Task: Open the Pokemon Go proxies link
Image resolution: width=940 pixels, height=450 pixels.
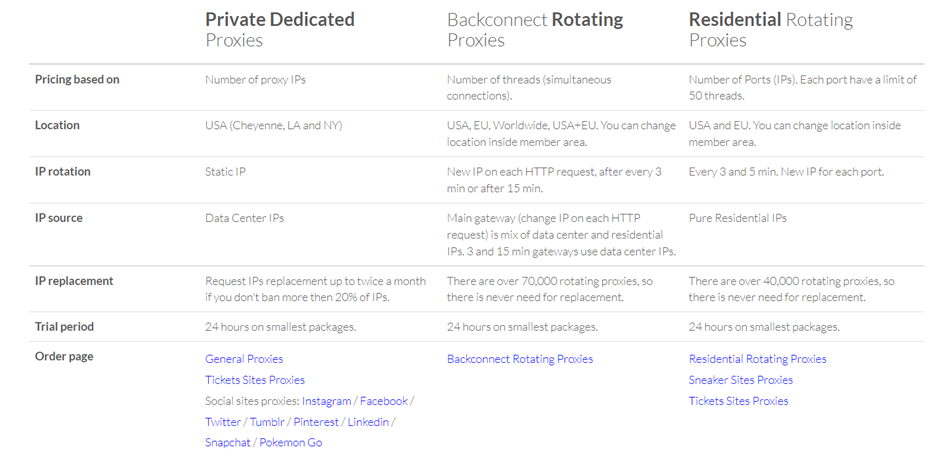Action: pos(291,443)
